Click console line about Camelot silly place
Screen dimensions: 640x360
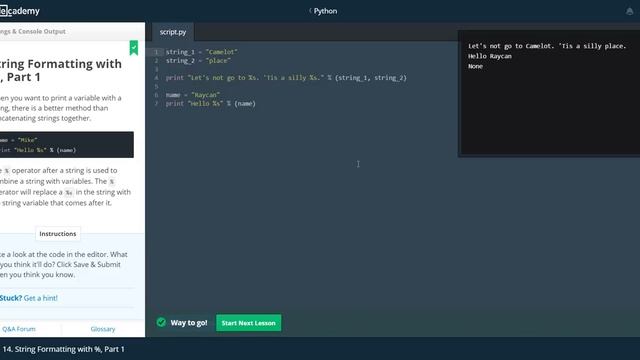coord(547,46)
